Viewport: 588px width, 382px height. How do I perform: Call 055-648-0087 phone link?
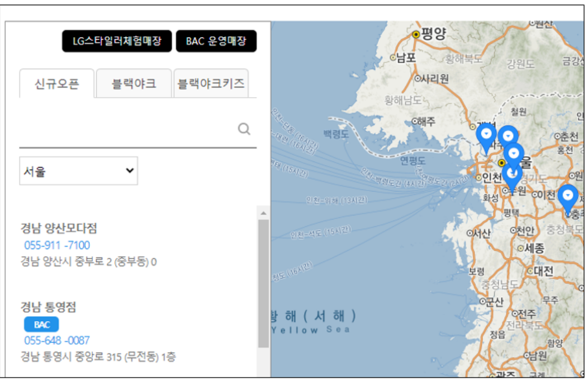click(57, 340)
